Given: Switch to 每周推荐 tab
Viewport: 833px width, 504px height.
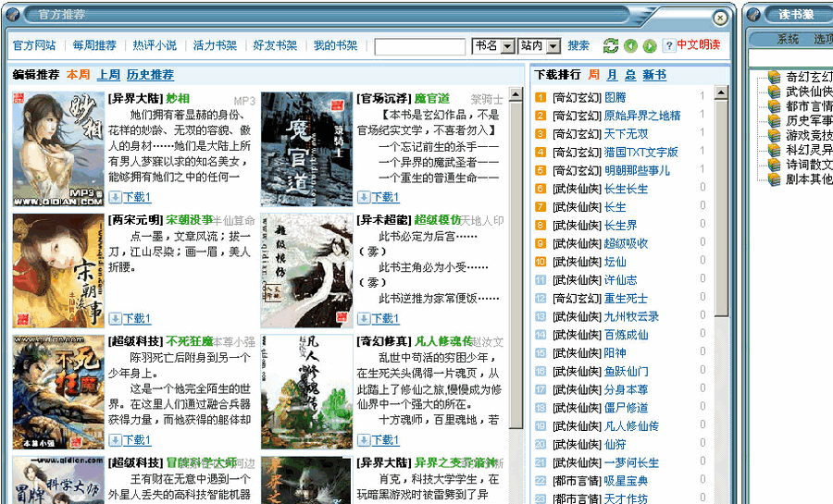Looking at the screenshot, I should pos(94,45).
